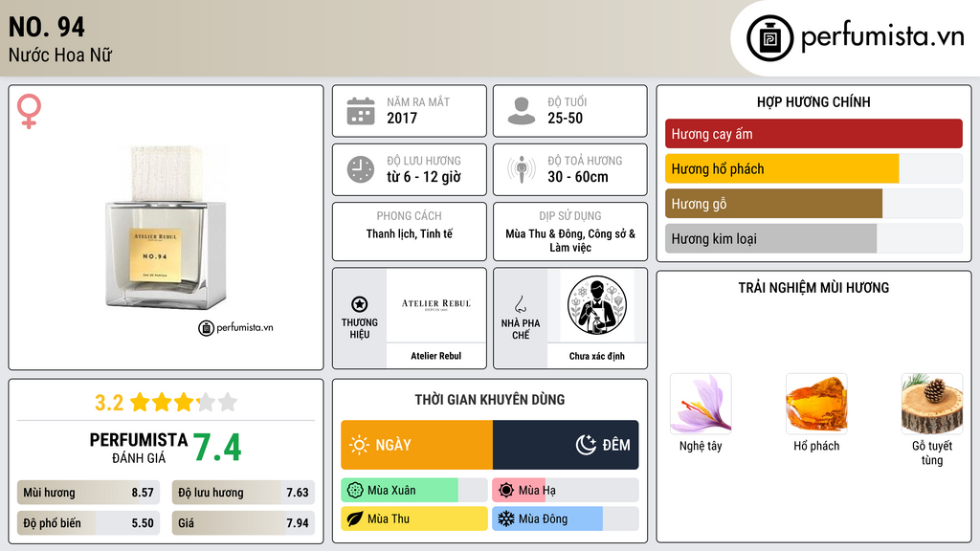
Task: Click the Atelier Rebul brand name label
Action: (x=436, y=356)
